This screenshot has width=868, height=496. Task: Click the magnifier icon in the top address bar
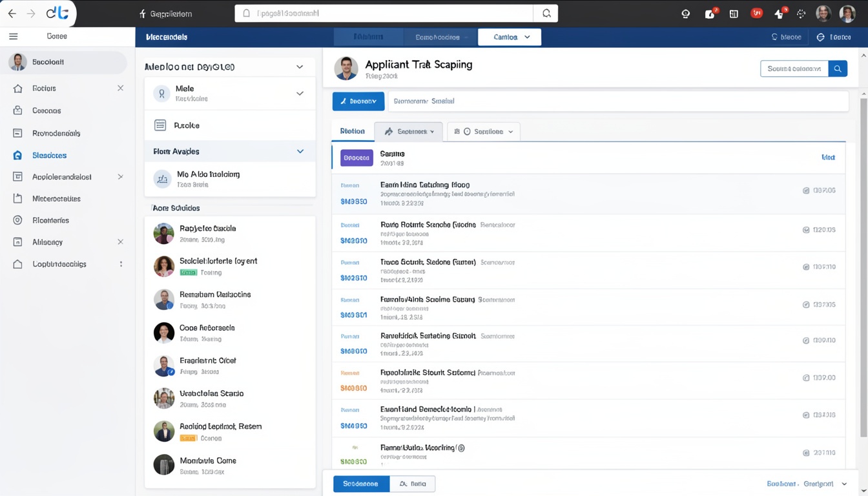[546, 14]
